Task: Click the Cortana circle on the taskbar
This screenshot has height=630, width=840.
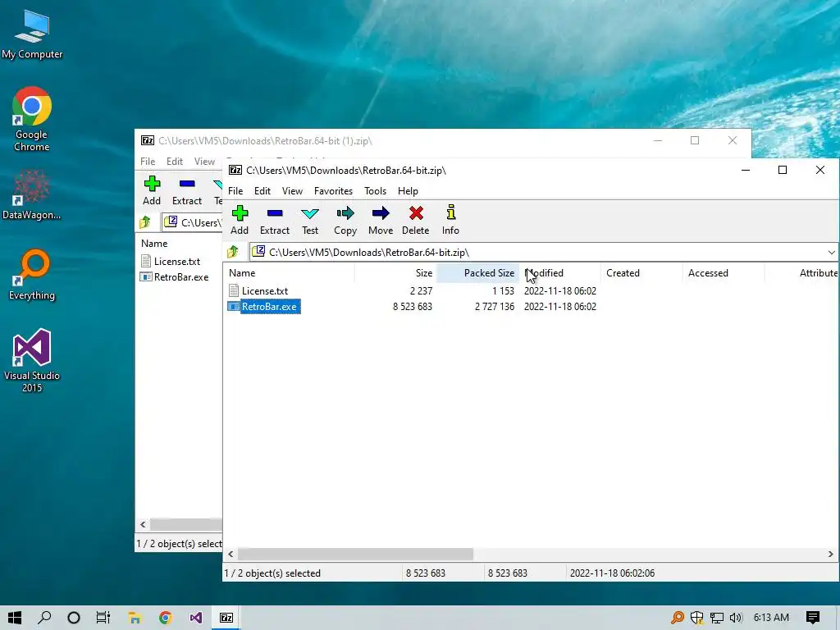Action: 74,618
